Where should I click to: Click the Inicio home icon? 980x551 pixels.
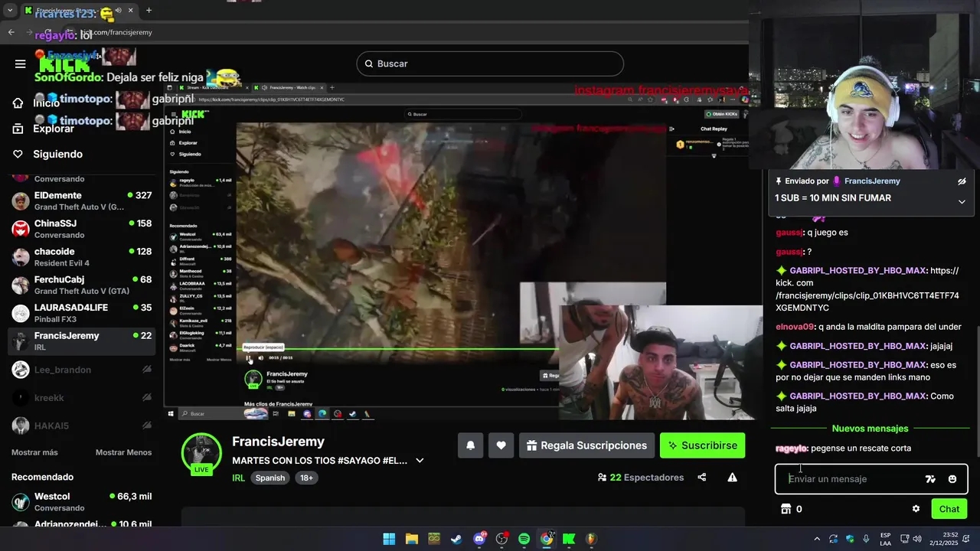pyautogui.click(x=18, y=103)
